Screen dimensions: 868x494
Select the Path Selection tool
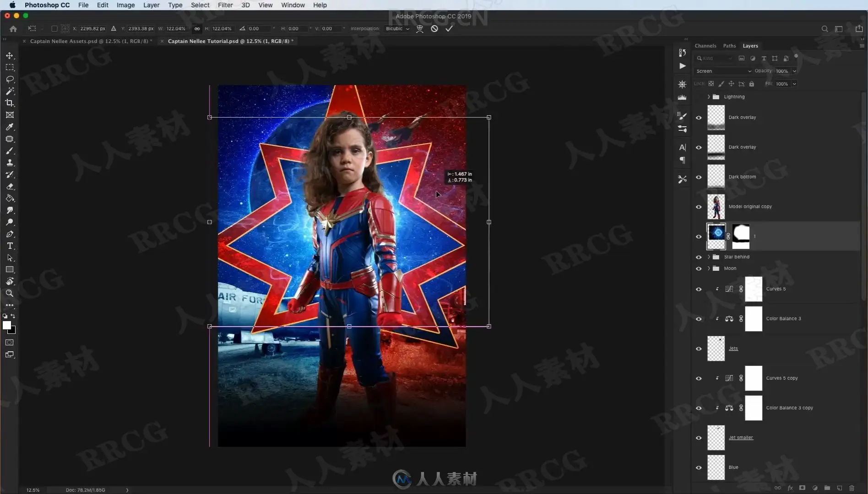pyautogui.click(x=10, y=258)
